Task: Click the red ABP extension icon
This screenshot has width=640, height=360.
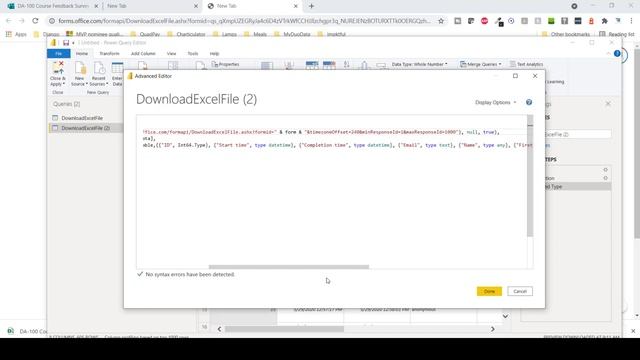Action: click(484, 21)
